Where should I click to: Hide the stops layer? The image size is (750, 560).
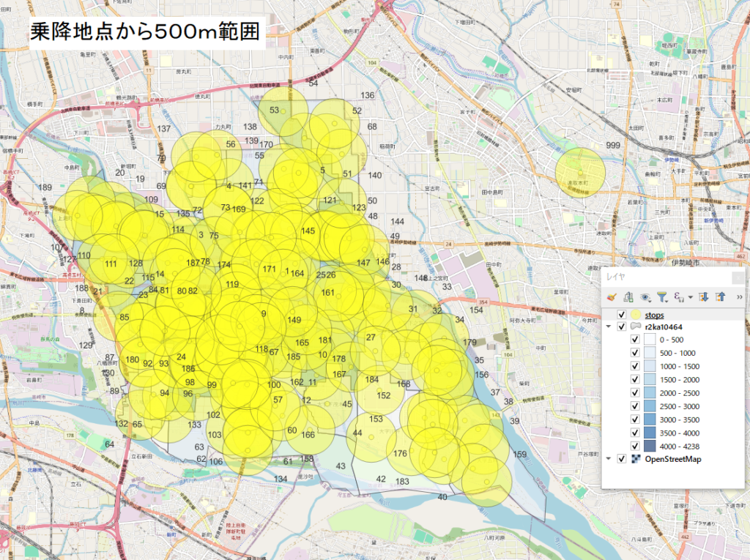621,315
